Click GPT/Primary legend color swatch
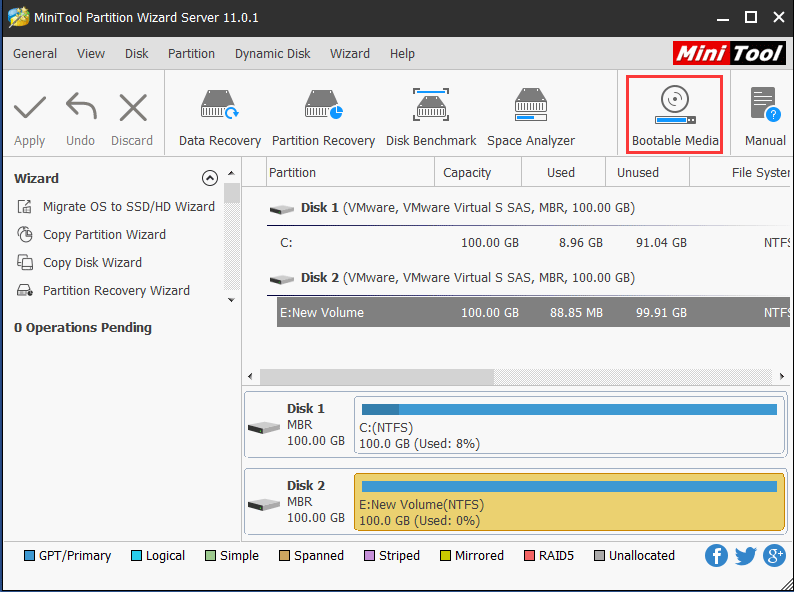Screen dimensions: 794x592 [x=29, y=556]
